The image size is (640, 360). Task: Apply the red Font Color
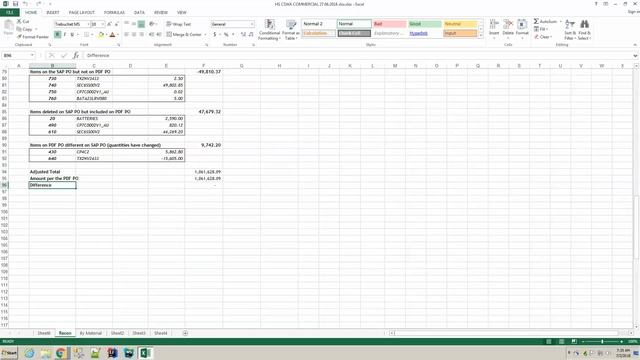click(112, 35)
